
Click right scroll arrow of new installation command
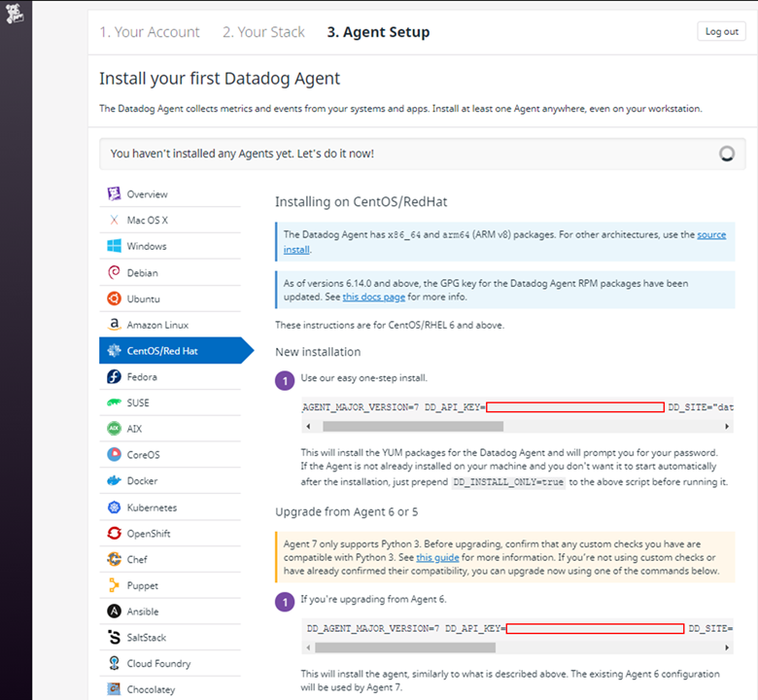click(x=727, y=426)
